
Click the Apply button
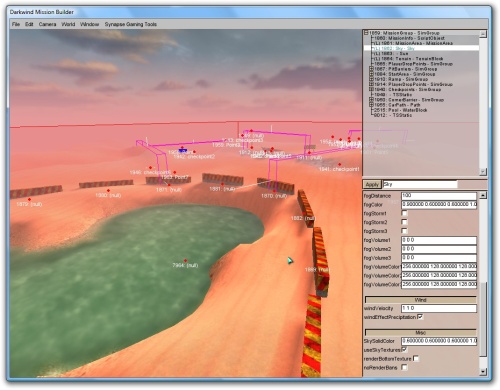pos(372,184)
